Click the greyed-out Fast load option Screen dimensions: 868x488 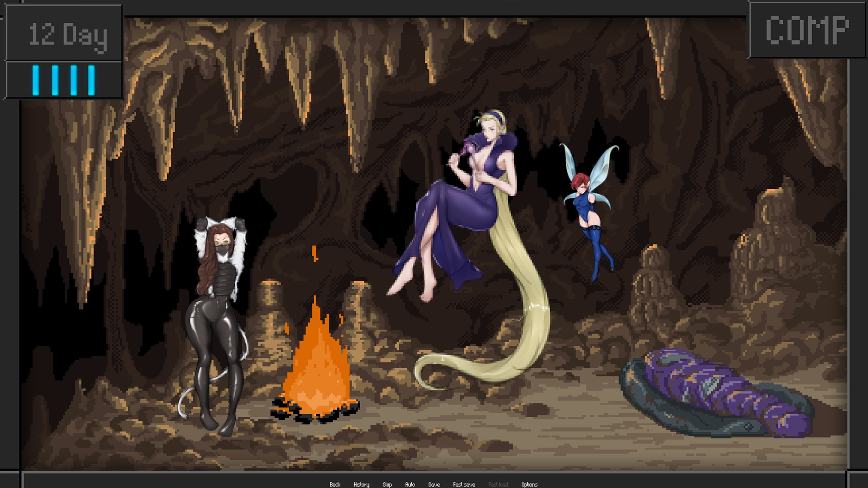[498, 484]
